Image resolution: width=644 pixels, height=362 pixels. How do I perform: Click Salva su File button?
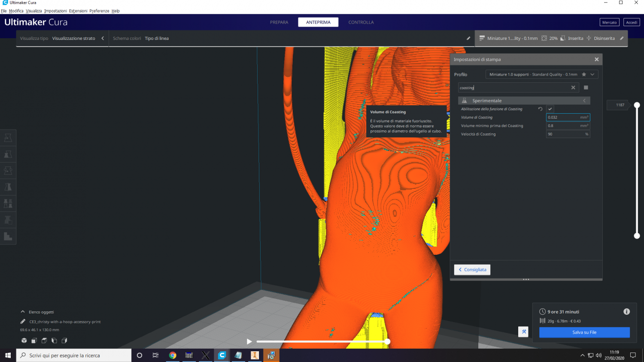584,332
